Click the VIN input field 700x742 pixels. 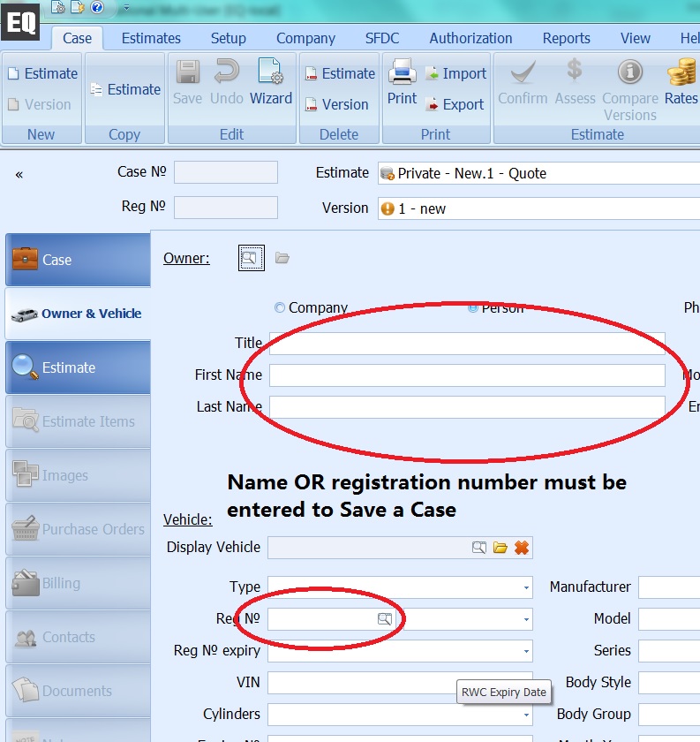(x=400, y=683)
